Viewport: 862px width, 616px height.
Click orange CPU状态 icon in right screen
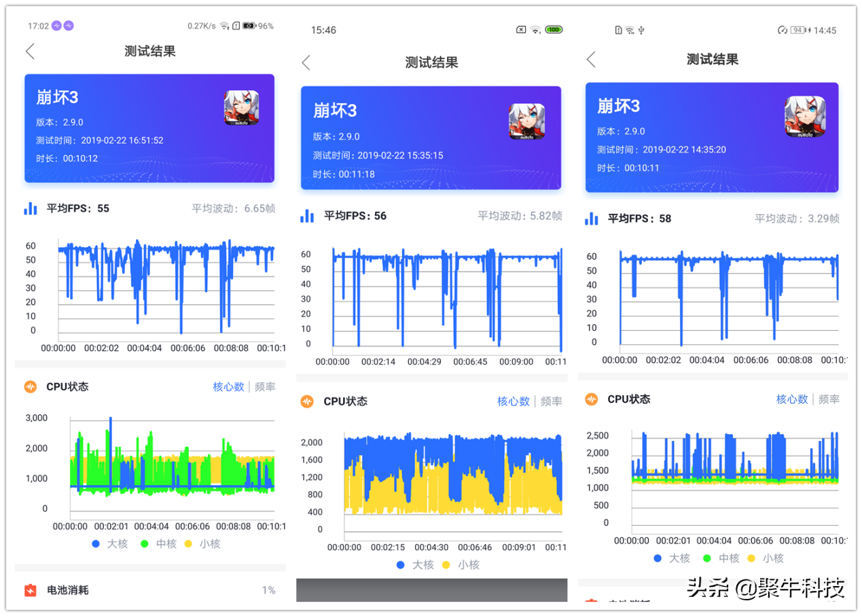click(592, 399)
